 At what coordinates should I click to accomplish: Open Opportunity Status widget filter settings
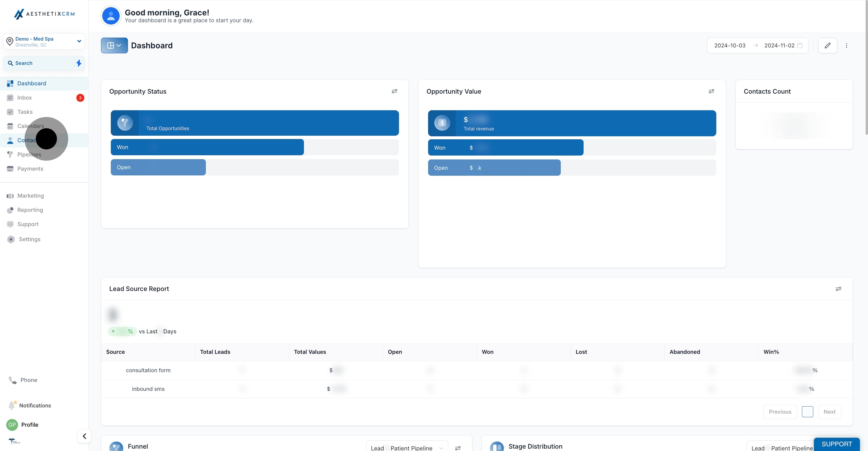394,91
